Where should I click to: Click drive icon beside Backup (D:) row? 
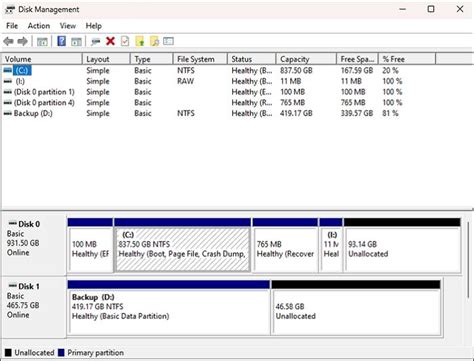(8, 113)
